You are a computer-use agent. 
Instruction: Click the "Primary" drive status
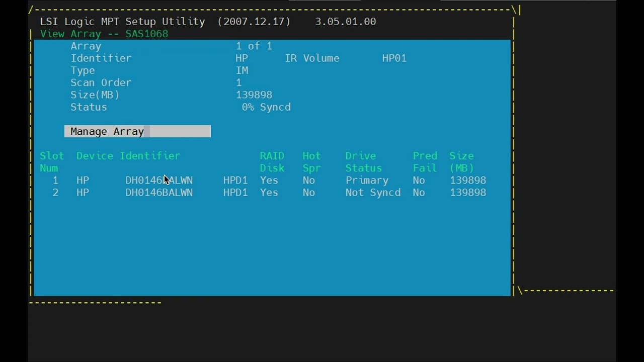(x=367, y=180)
